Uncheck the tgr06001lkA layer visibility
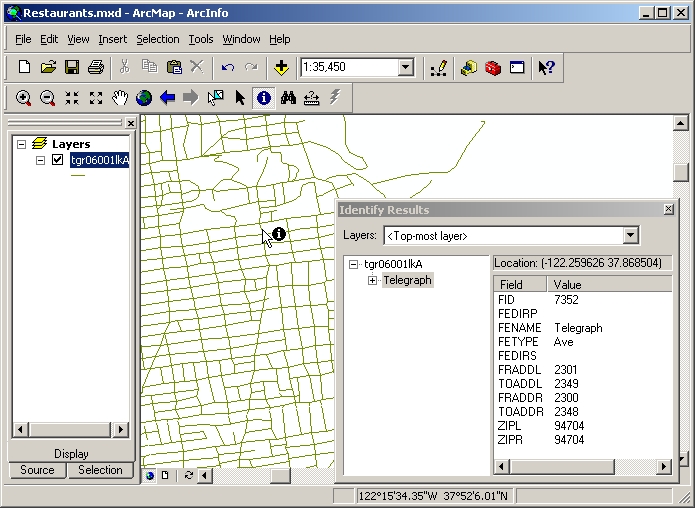 coord(58,160)
